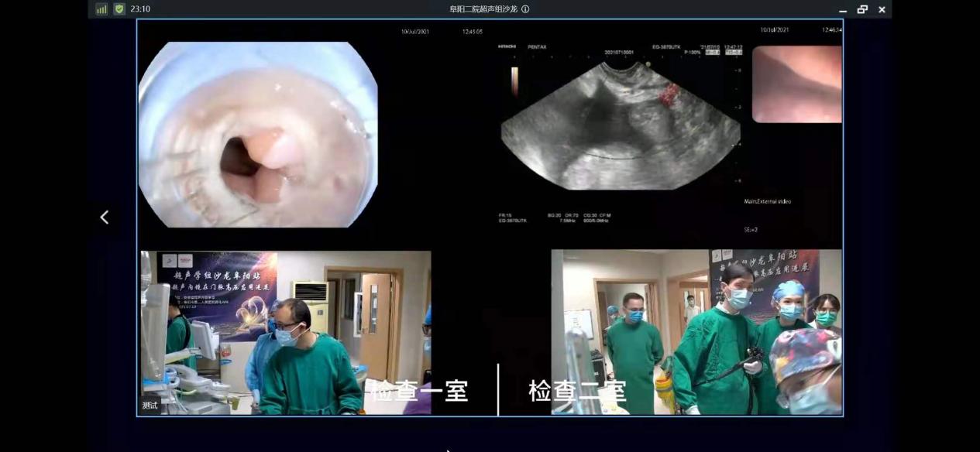This screenshot has width=980, height=452.
Task: Select the endoscope camera view top-left
Action: (258, 135)
